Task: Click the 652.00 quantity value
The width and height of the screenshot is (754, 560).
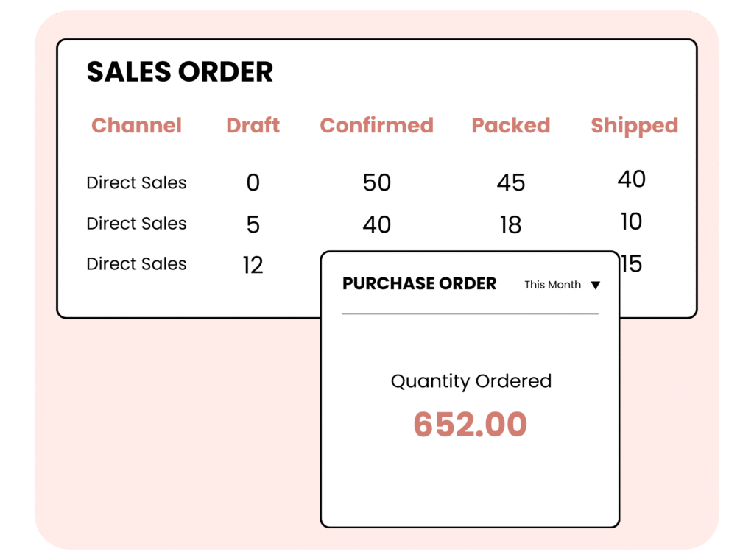Action: click(x=470, y=425)
